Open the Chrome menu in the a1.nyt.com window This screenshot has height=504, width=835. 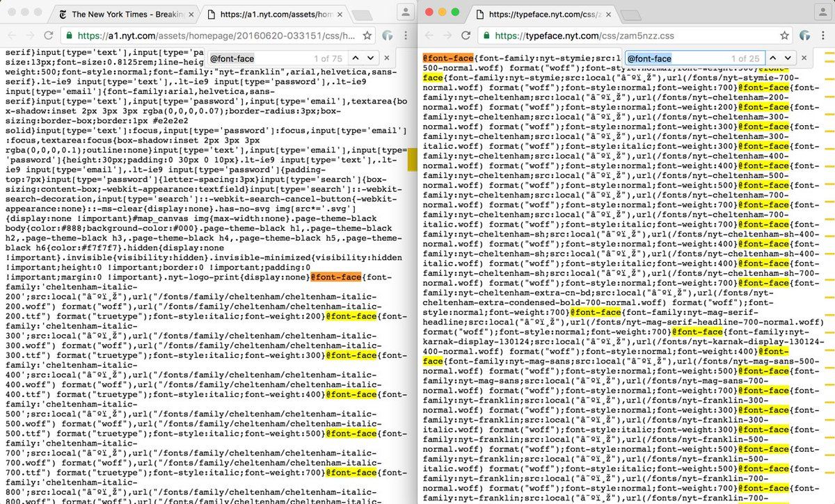click(406, 35)
